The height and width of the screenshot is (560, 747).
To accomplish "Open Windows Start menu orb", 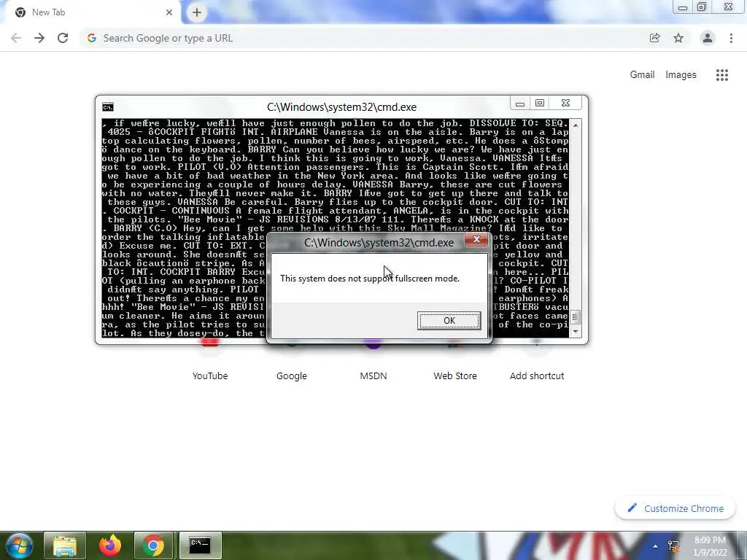I will click(x=19, y=545).
